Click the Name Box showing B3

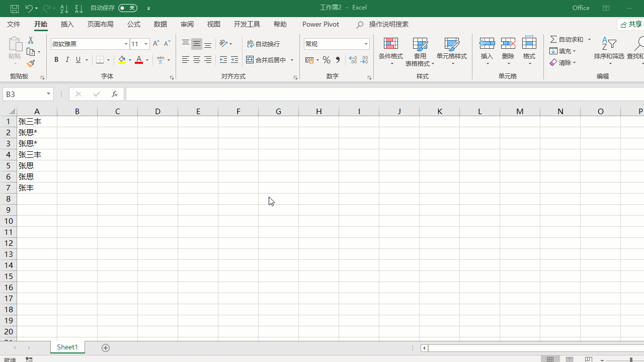point(28,94)
